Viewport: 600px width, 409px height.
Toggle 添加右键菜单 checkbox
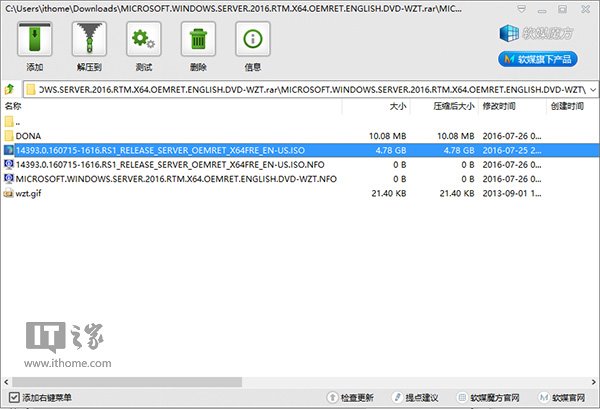pyautogui.click(x=11, y=399)
